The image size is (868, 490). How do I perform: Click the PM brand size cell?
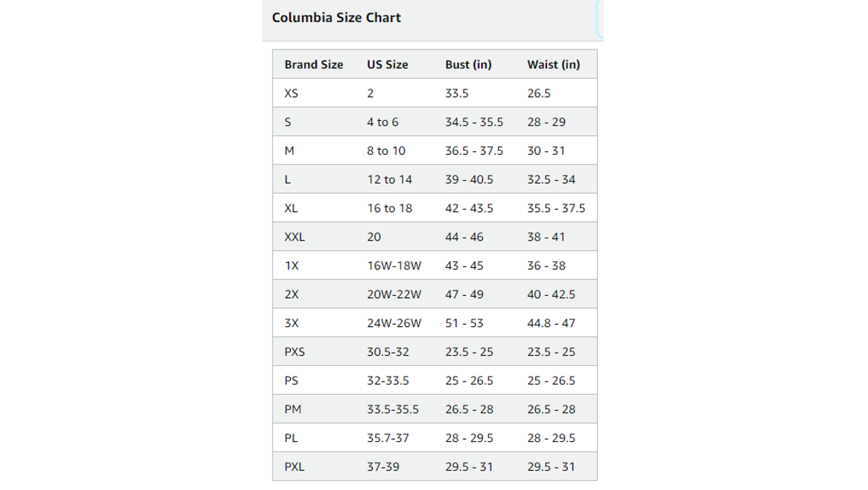pos(293,410)
